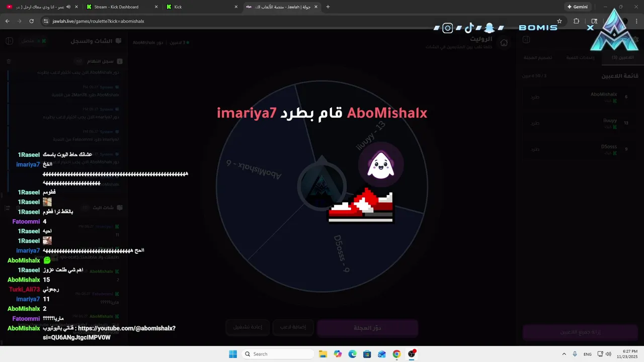
Task: Close the Stream - Kick Dashboard tab
Action: click(x=156, y=7)
